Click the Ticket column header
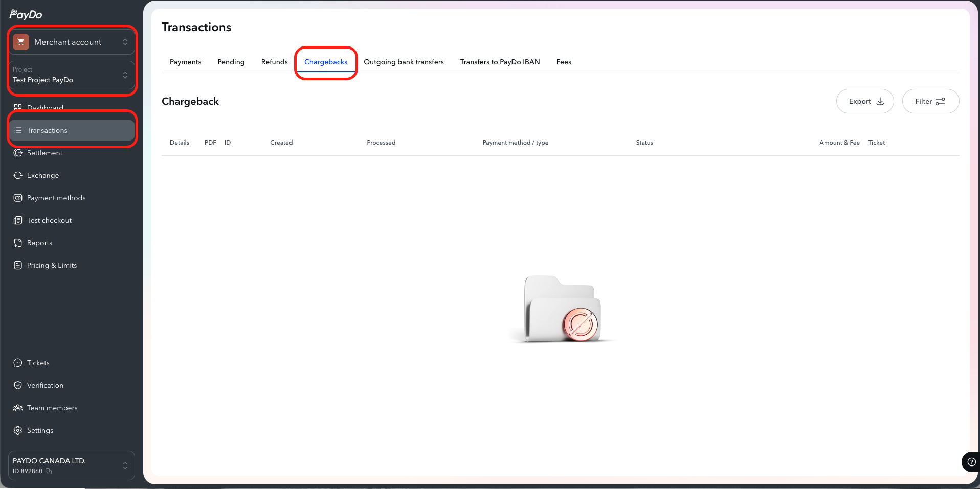This screenshot has width=980, height=489. click(x=876, y=143)
